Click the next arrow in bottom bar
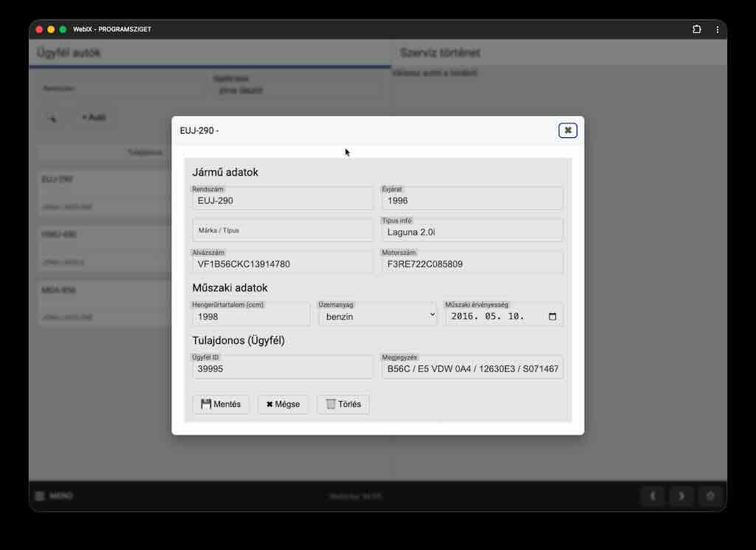This screenshot has width=756, height=550. point(681,496)
